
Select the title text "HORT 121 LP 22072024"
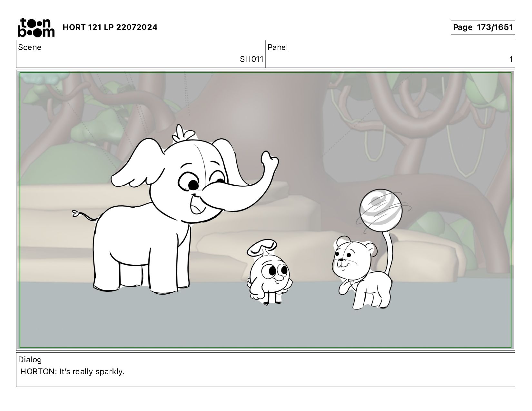110,27
